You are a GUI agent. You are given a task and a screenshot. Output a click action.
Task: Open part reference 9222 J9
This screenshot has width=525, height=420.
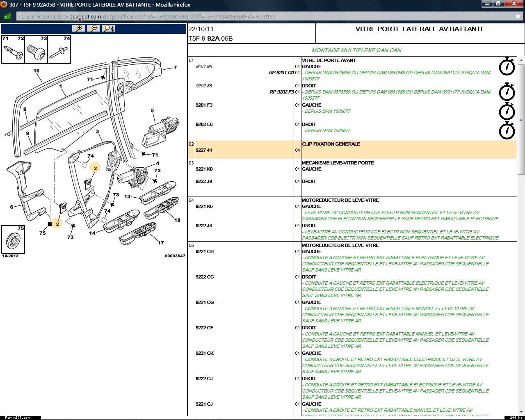tap(204, 181)
